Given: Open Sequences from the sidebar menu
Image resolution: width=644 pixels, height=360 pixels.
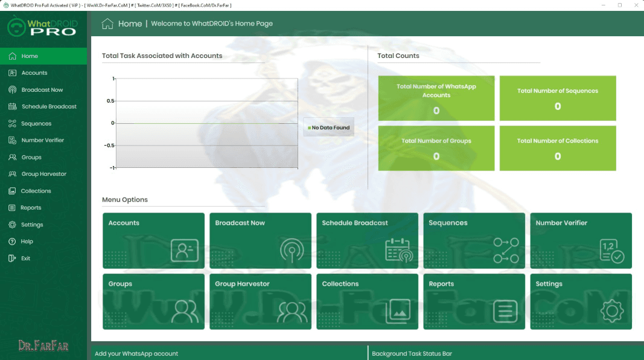Looking at the screenshot, I should coord(36,124).
